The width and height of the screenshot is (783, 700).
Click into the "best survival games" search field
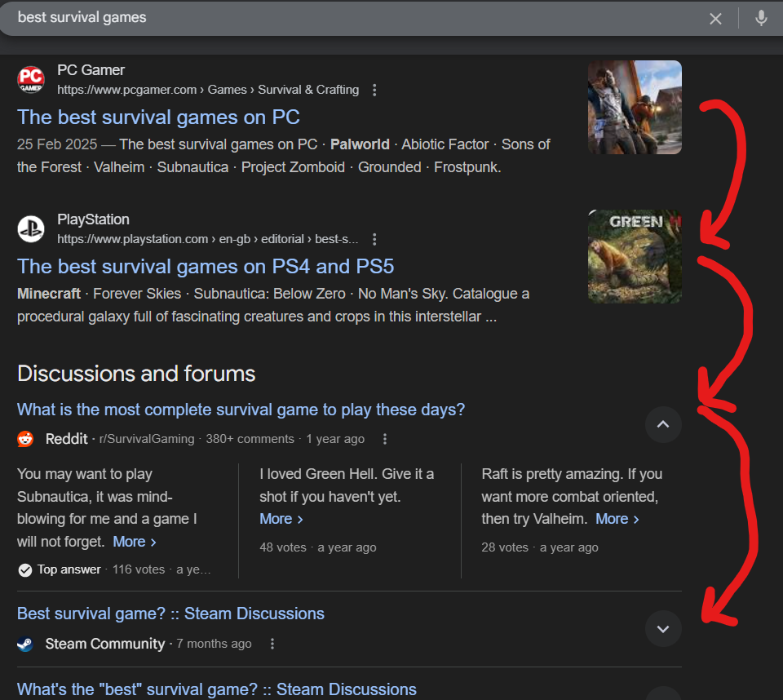pos(326,18)
